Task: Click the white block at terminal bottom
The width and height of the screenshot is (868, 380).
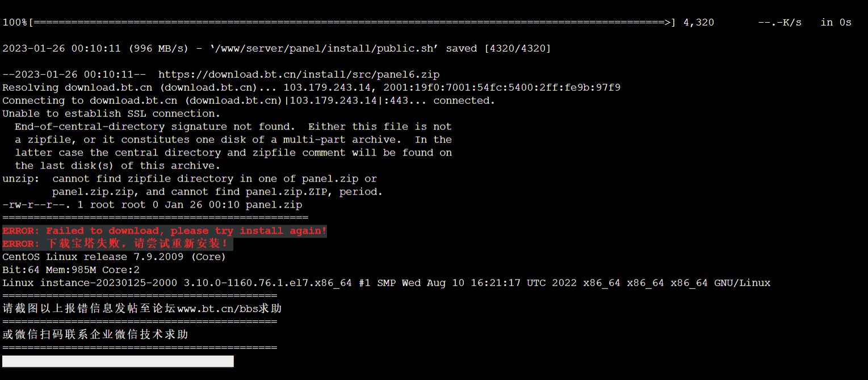Action: tap(118, 361)
